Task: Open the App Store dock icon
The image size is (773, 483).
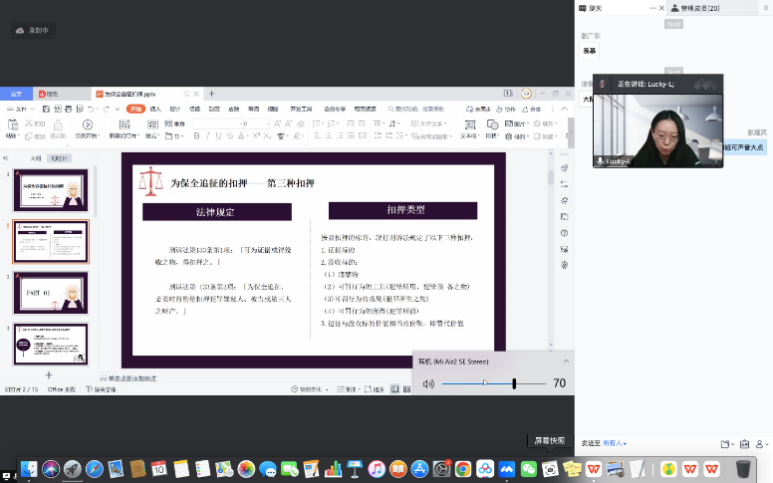Action: click(420, 468)
